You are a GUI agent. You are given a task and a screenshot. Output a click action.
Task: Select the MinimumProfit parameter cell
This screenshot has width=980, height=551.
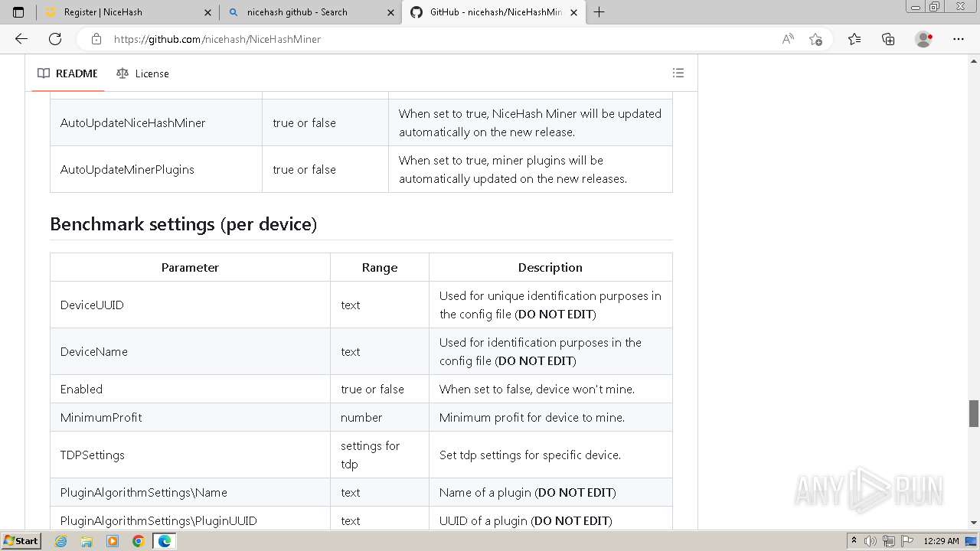[x=190, y=417]
